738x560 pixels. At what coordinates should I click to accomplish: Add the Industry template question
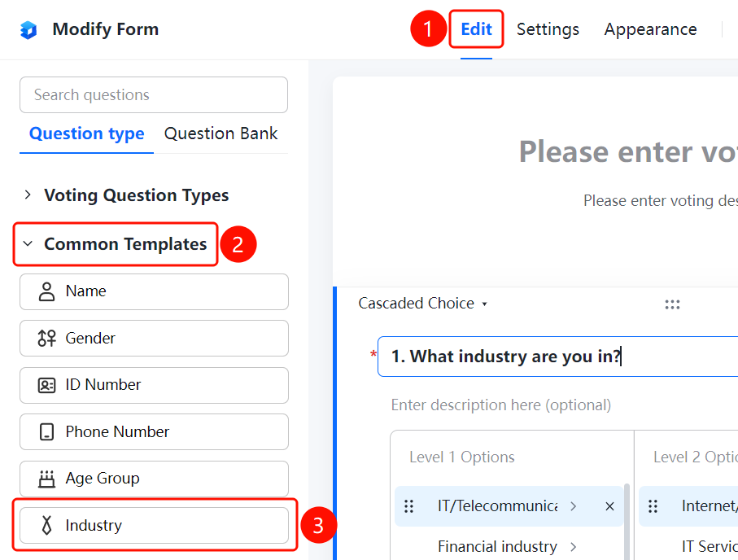pos(154,525)
